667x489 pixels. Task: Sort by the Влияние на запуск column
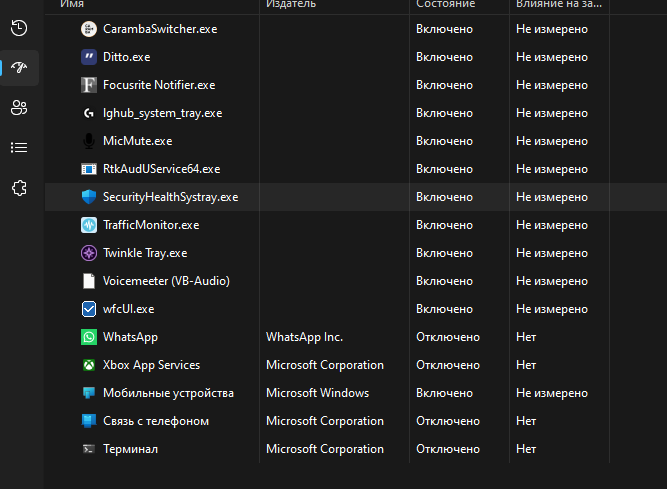pyautogui.click(x=559, y=5)
